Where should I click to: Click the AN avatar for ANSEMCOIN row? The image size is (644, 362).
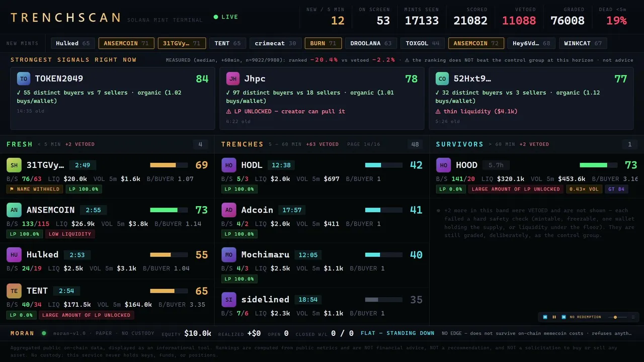(14, 210)
